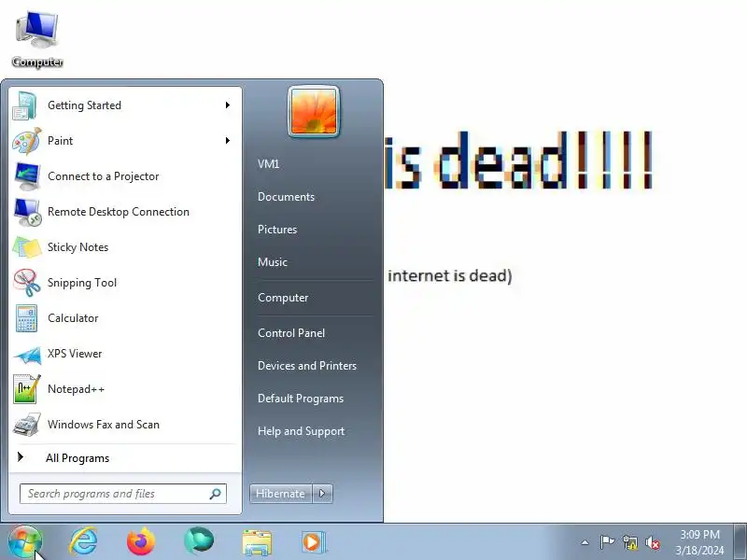747x560 pixels.
Task: Click the Hibernate button
Action: tap(281, 494)
